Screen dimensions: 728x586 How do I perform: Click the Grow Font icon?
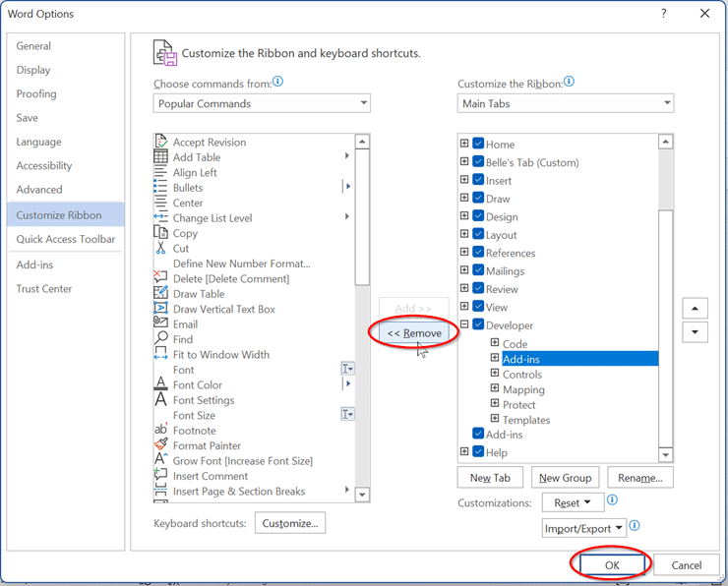tap(160, 459)
